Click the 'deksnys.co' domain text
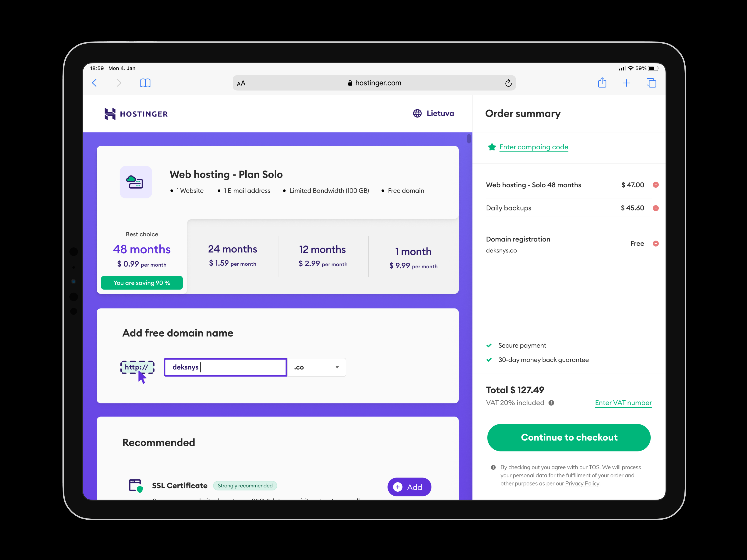This screenshot has height=560, width=747. pos(501,250)
